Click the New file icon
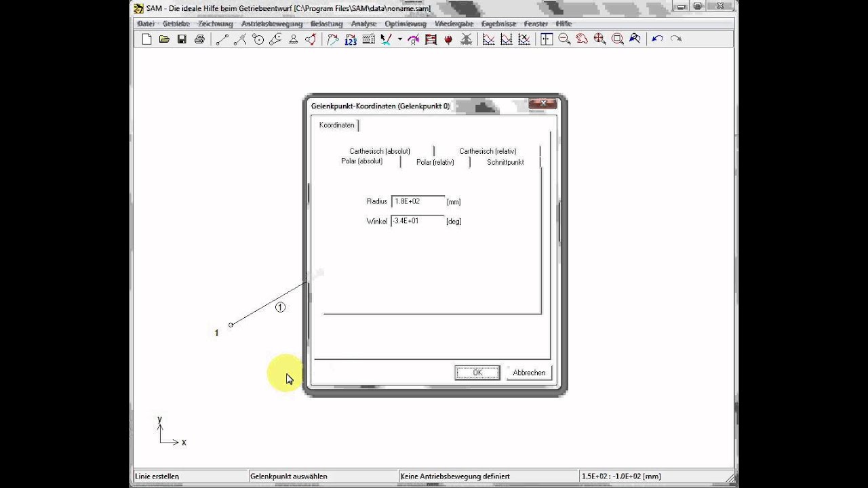This screenshot has height=488, width=868. coord(147,39)
